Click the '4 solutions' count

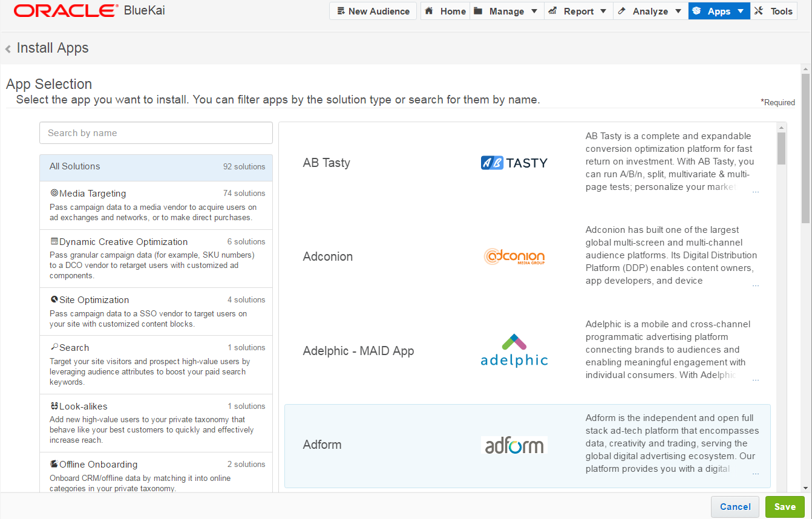pos(246,299)
